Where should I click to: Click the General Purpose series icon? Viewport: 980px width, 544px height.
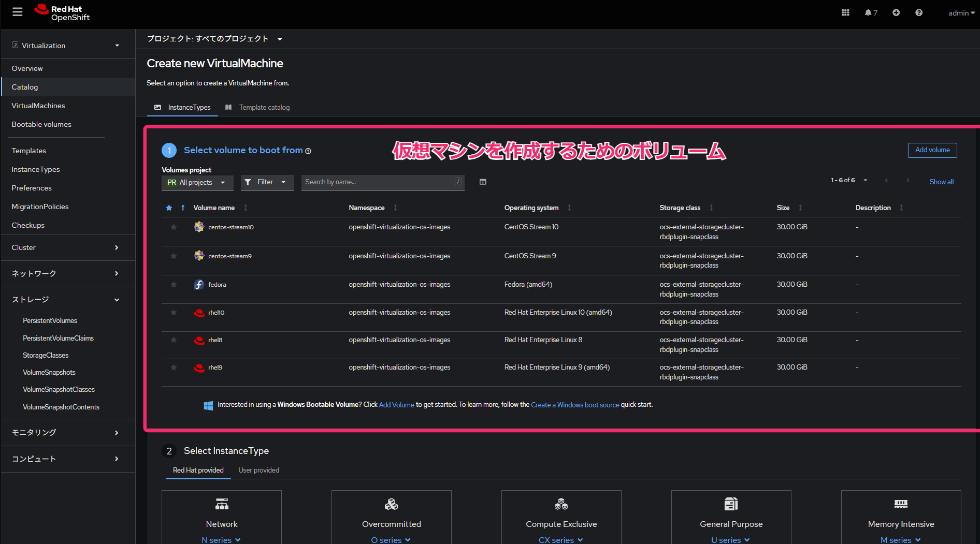coord(731,504)
